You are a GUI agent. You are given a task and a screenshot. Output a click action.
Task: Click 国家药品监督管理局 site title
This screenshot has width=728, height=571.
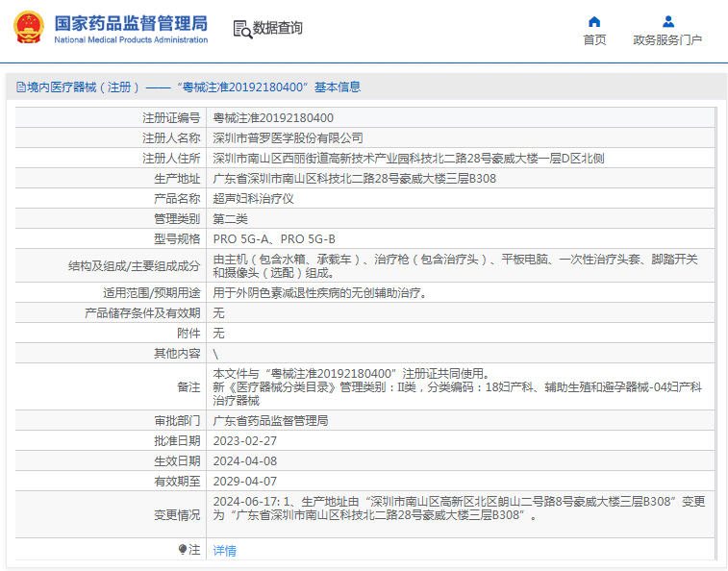[131, 23]
